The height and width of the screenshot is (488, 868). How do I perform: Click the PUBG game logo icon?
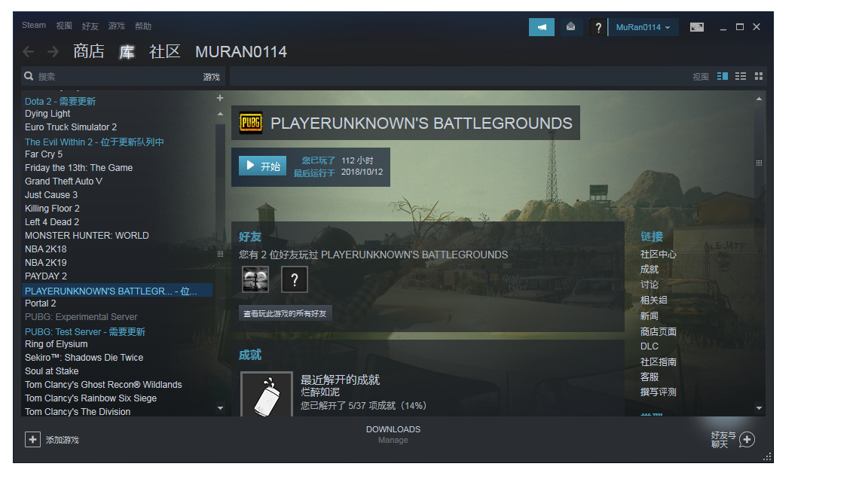point(251,123)
